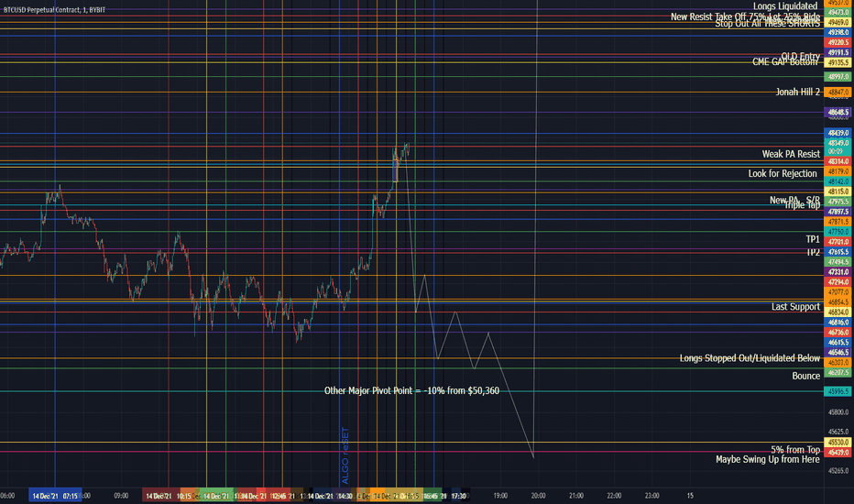
Task: Click the 48648.5 purple price label
Action: coord(838,112)
